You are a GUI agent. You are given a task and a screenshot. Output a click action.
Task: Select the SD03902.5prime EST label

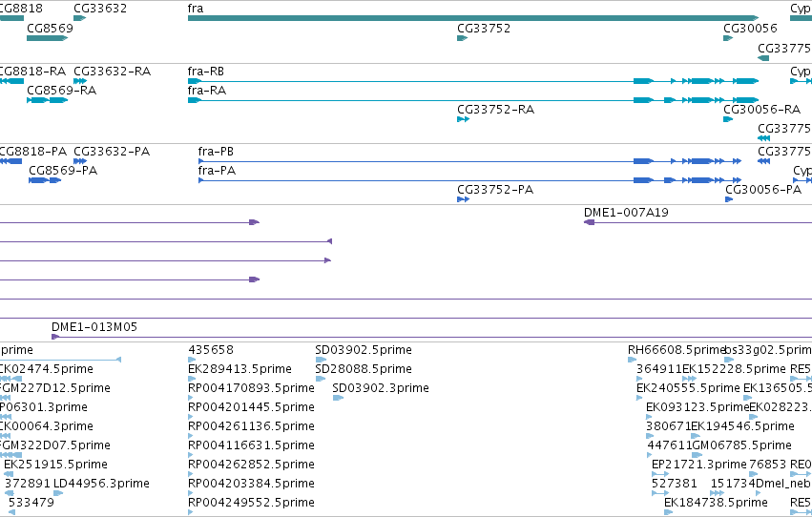click(x=364, y=350)
